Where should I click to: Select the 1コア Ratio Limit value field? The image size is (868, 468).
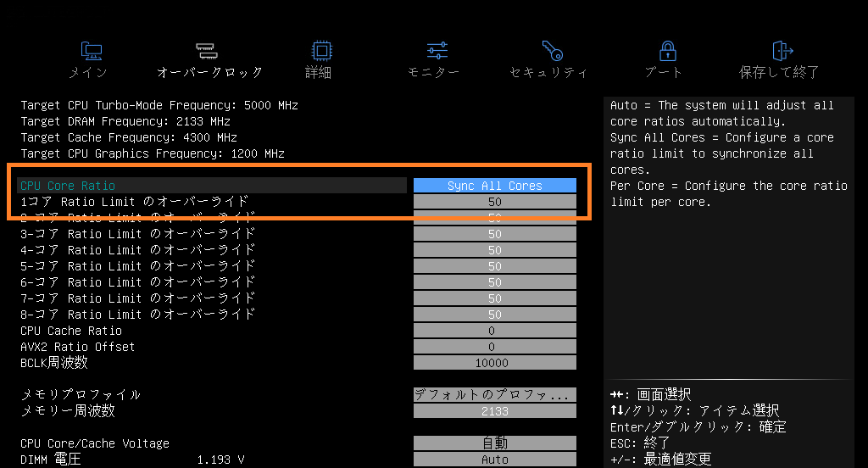495,202
